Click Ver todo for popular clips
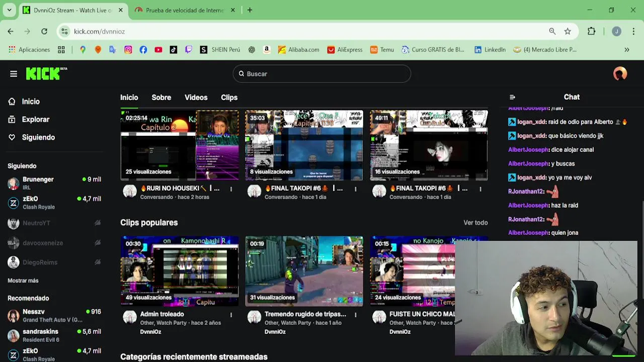 click(x=475, y=223)
